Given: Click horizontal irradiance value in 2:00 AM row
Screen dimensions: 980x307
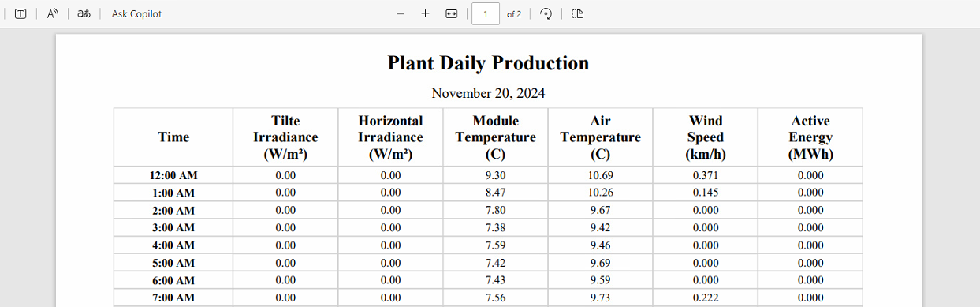Looking at the screenshot, I should [390, 211].
